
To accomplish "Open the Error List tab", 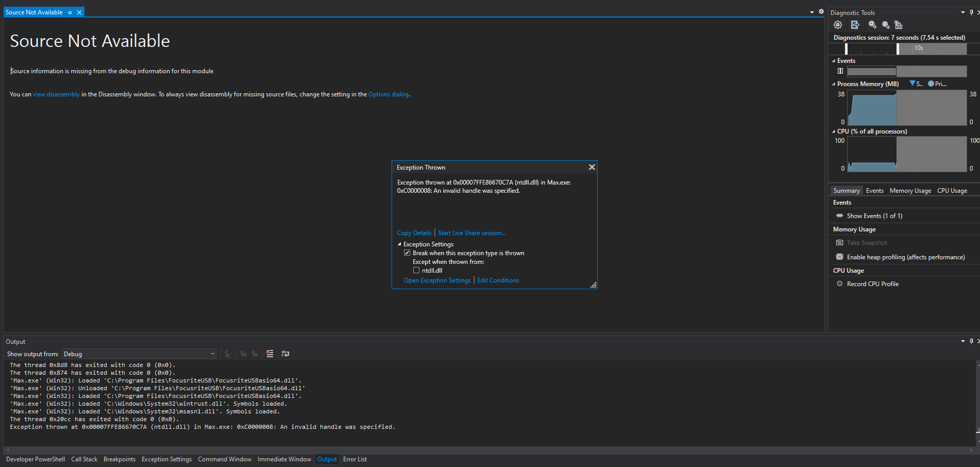I will (x=355, y=459).
